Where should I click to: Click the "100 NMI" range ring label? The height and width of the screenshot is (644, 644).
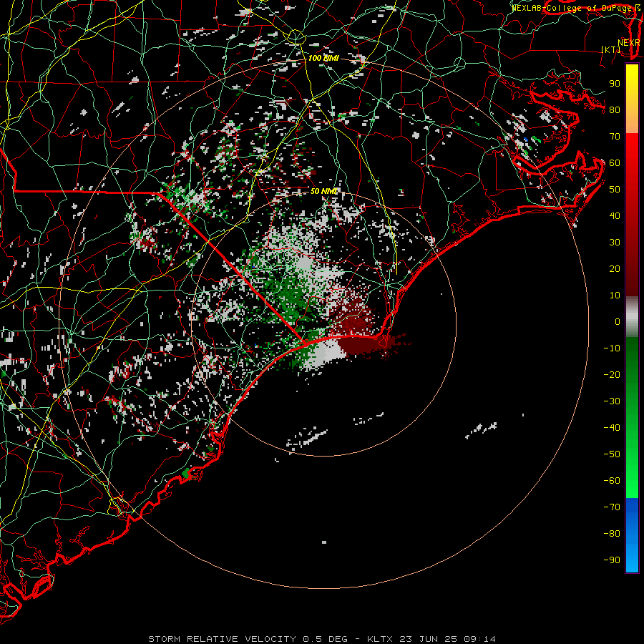323,58
